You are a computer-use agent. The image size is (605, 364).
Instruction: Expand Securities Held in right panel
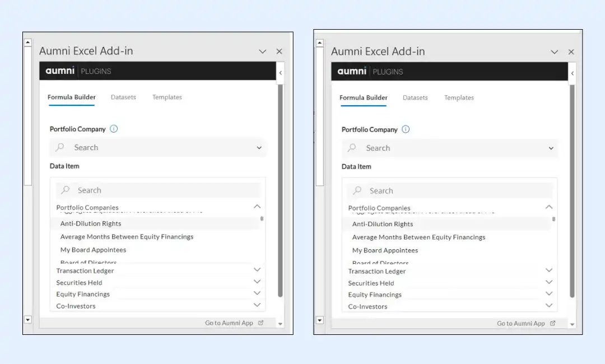click(548, 282)
